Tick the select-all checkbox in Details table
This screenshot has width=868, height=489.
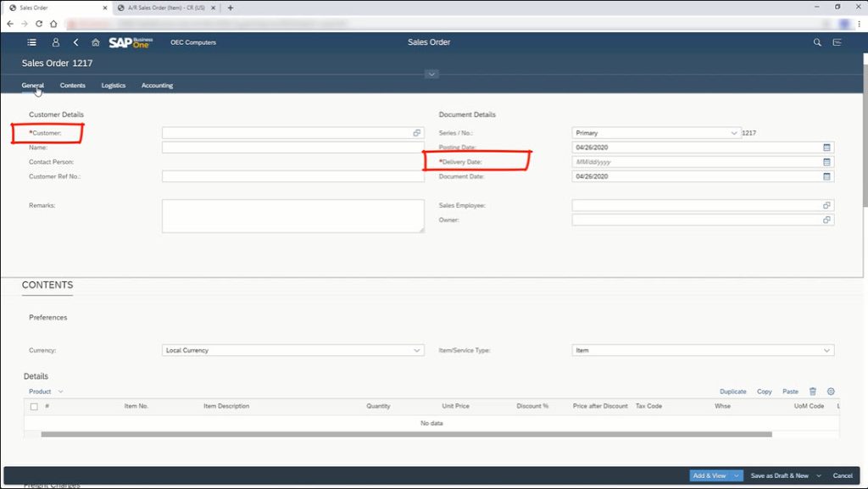coord(34,407)
